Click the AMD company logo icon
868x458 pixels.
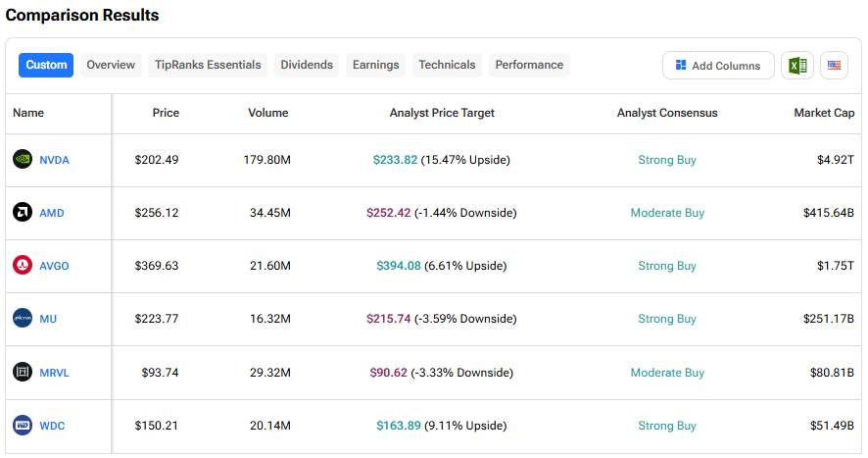tap(23, 213)
